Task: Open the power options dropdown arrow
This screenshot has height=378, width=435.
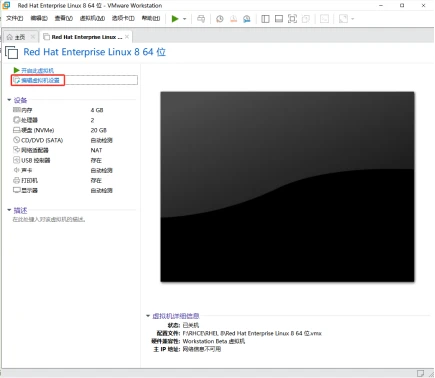Action: point(184,19)
